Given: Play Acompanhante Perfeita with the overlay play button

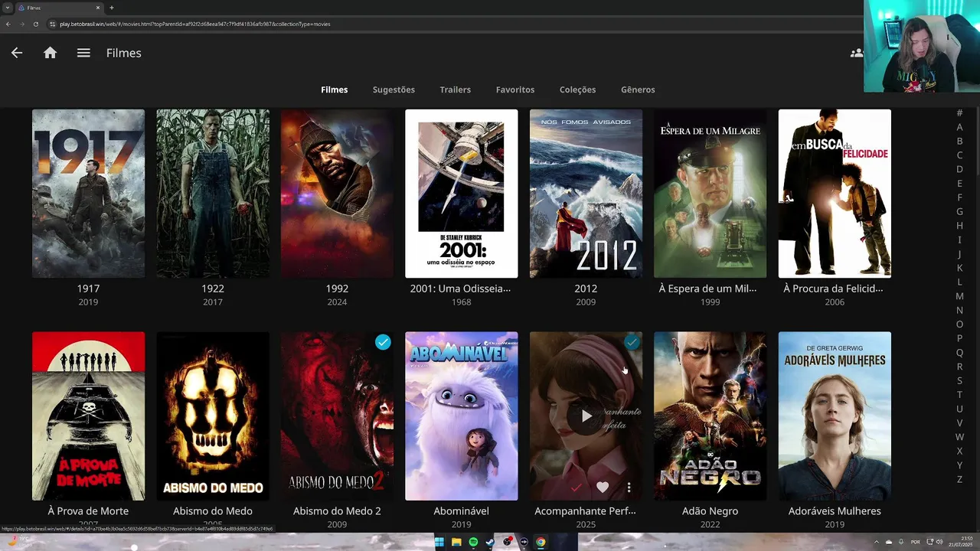Looking at the screenshot, I should 586,416.
